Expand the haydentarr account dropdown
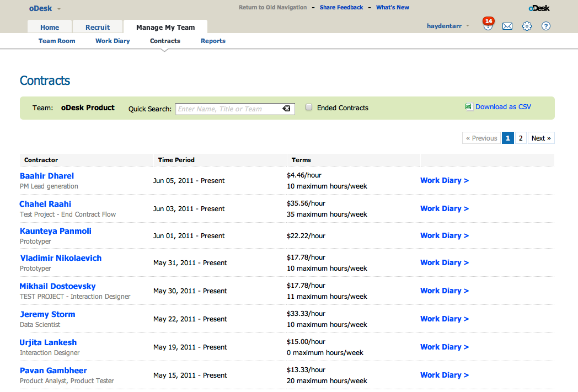 pyautogui.click(x=467, y=26)
